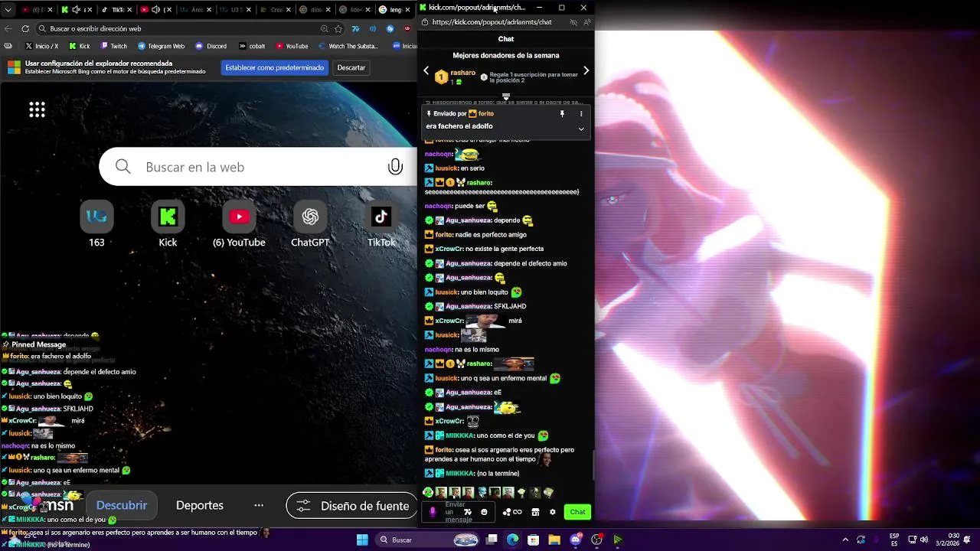Open the Telegram Web bookmark
Screen dimensions: 980x551
(x=161, y=46)
